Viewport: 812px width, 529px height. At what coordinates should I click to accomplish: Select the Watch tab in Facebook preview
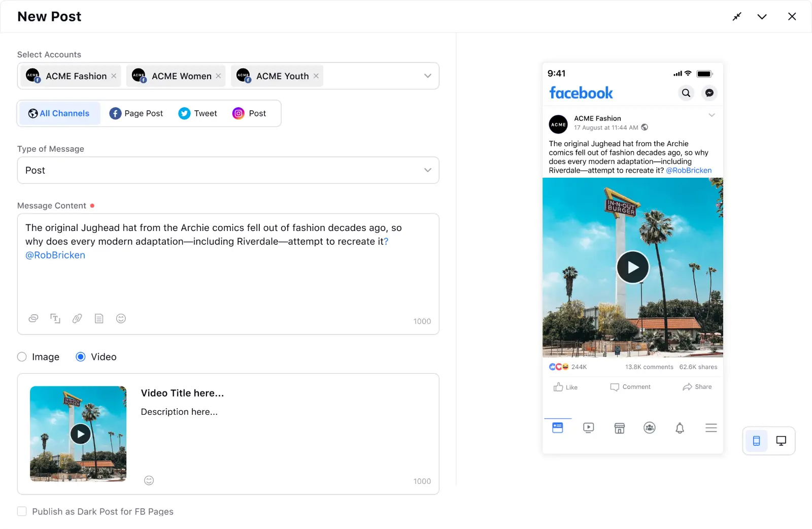[x=588, y=428]
